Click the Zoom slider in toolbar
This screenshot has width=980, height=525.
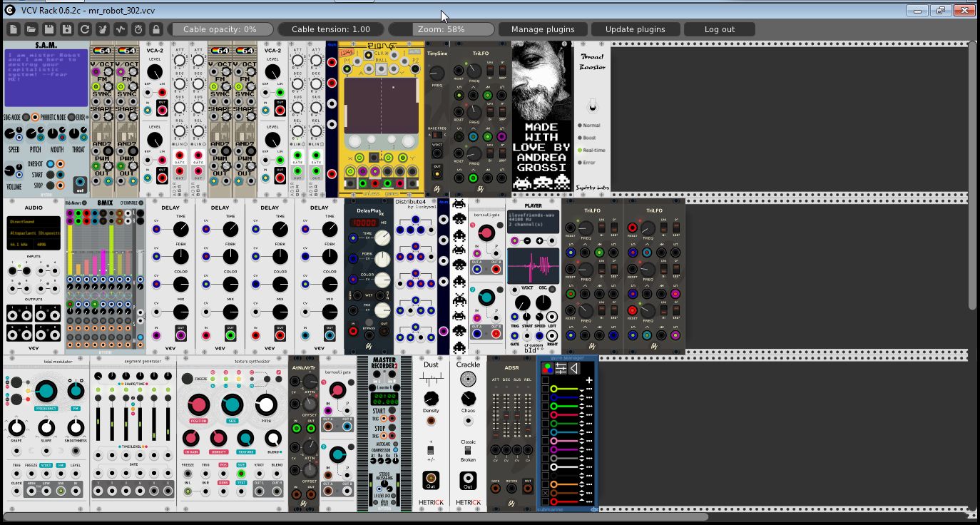click(x=441, y=29)
